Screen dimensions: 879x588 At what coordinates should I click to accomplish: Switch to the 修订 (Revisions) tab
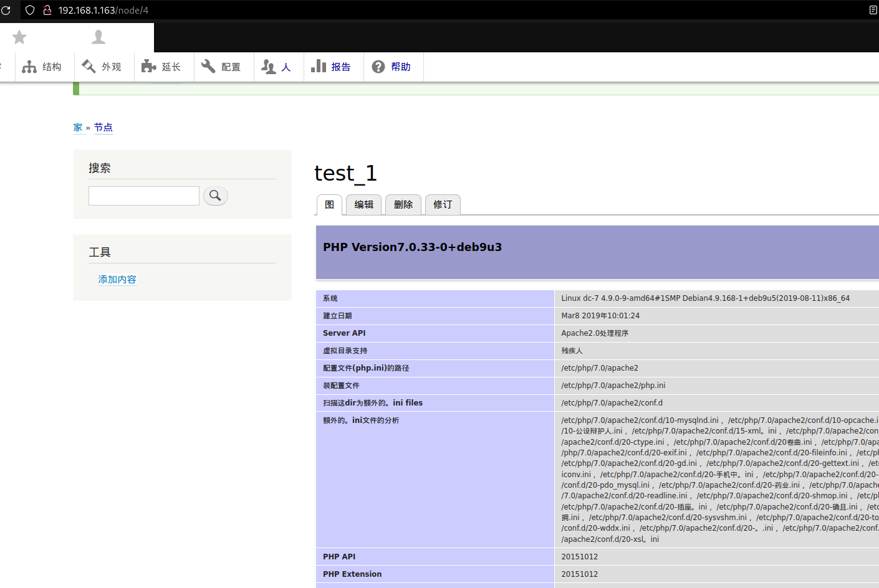click(x=443, y=204)
